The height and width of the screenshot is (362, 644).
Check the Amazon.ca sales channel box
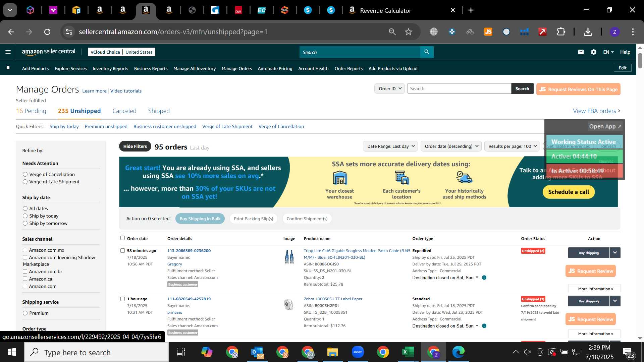coord(25,279)
